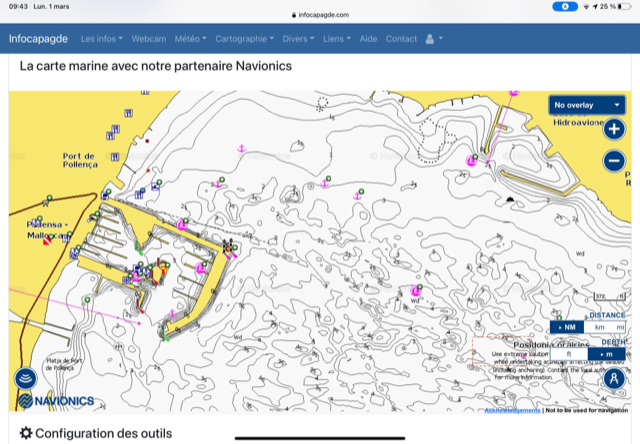Viewport: 640px width, 444px height.
Task: Expand the Météo dropdown menu
Action: pyautogui.click(x=190, y=39)
